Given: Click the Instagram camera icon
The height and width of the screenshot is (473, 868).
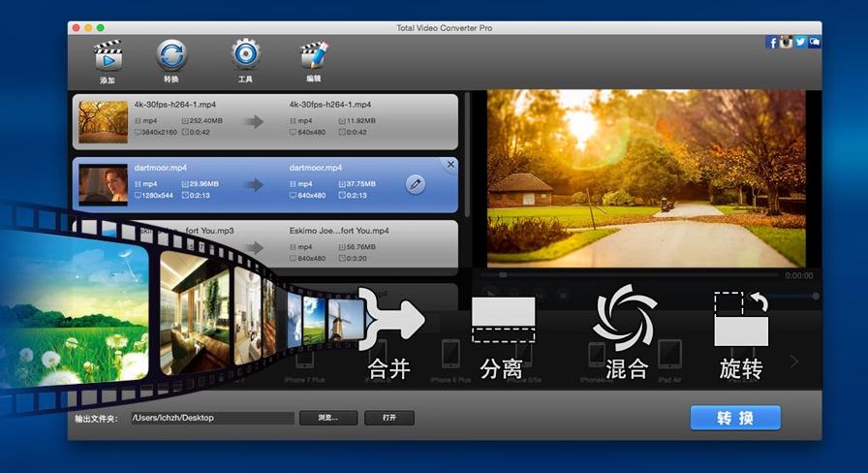Looking at the screenshot, I should [787, 42].
